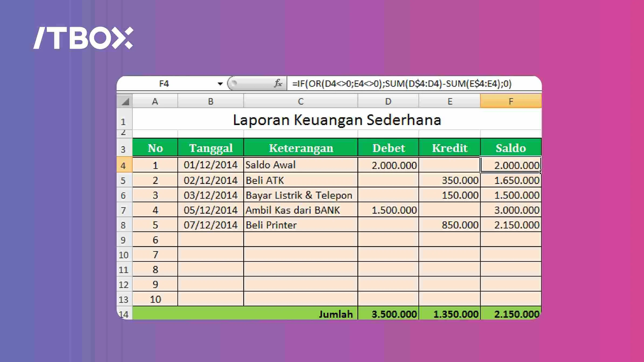This screenshot has width=644, height=362.
Task: Click the Kredit column heading cell
Action: point(450,148)
